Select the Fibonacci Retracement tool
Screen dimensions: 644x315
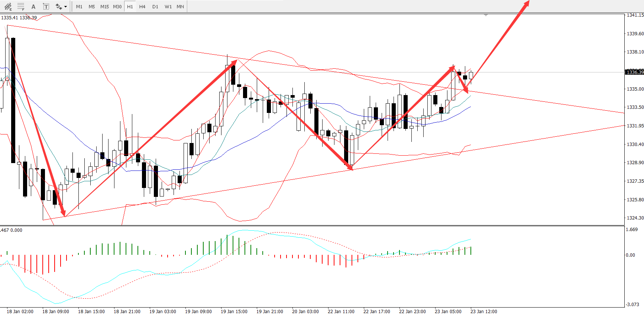(x=21, y=7)
